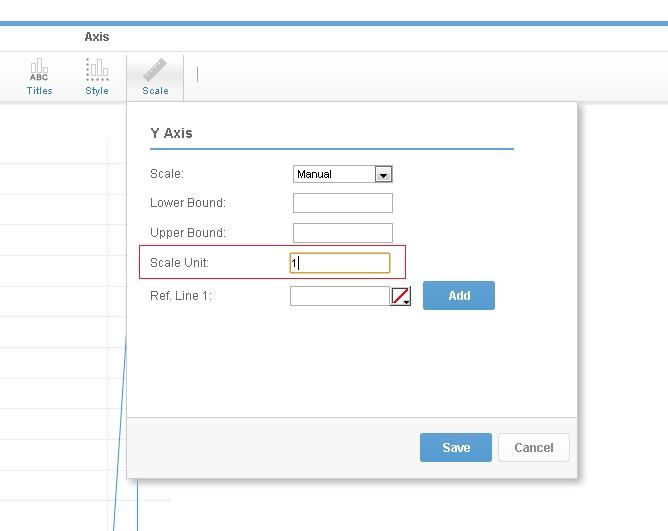Click the Upper Bound input field
The height and width of the screenshot is (531, 668).
tap(342, 233)
